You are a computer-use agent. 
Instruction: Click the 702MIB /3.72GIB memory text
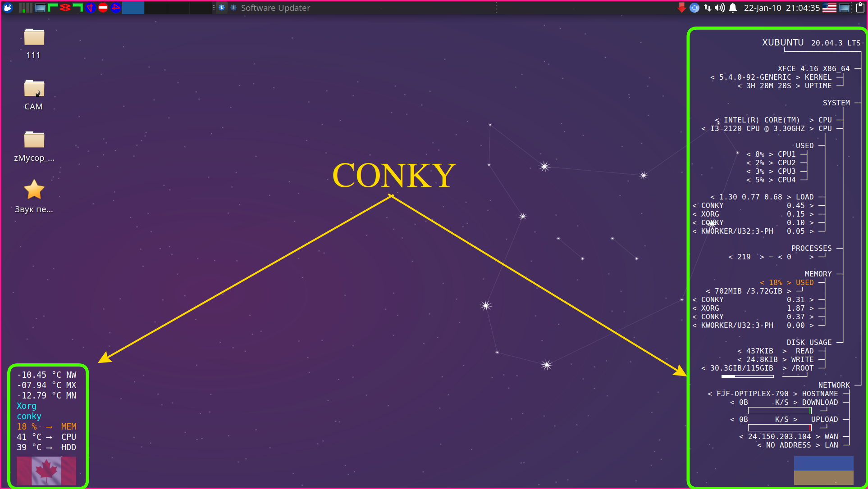pos(748,291)
